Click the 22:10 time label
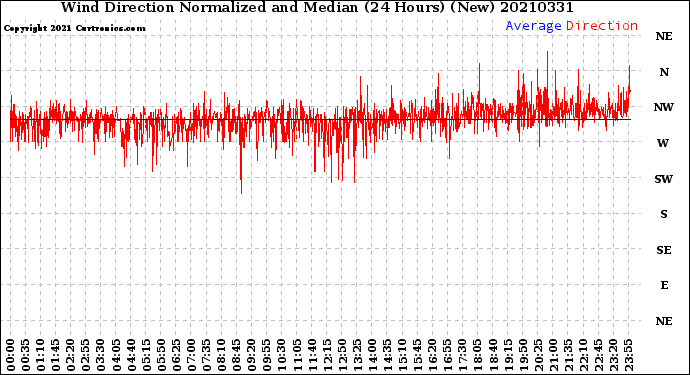The height and width of the screenshot is (375, 690). [583, 355]
